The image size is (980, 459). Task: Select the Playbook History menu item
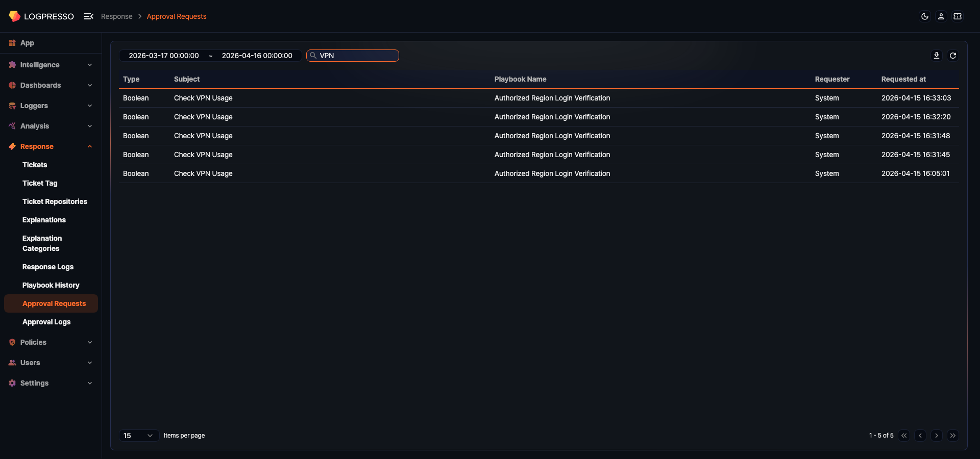click(51, 285)
